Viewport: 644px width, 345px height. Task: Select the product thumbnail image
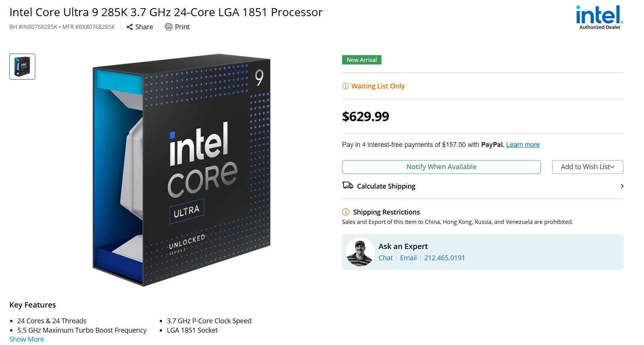[x=22, y=66]
